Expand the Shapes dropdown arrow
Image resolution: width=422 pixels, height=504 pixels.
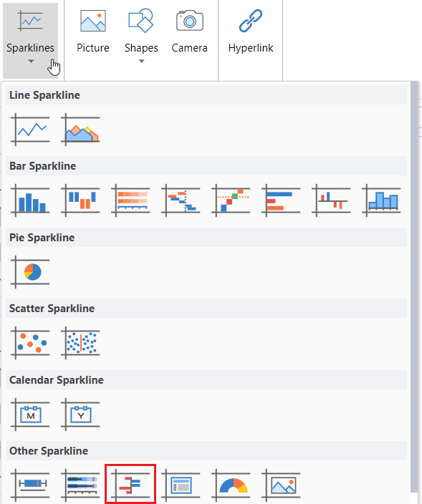coord(142,61)
